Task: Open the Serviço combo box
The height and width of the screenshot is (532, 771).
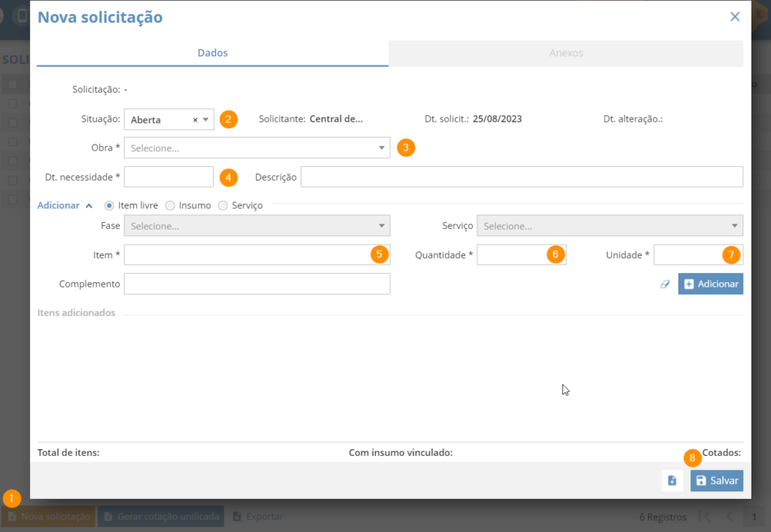Action: click(x=610, y=226)
